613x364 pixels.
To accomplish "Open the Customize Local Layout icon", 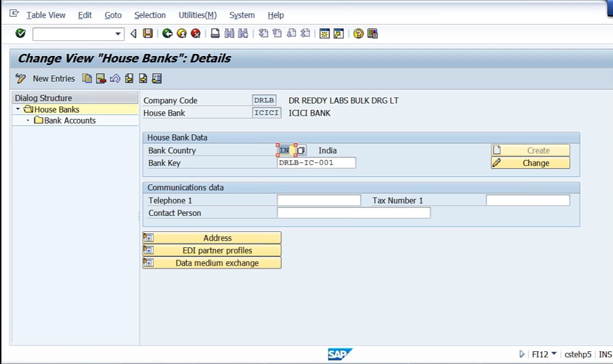I will point(373,34).
